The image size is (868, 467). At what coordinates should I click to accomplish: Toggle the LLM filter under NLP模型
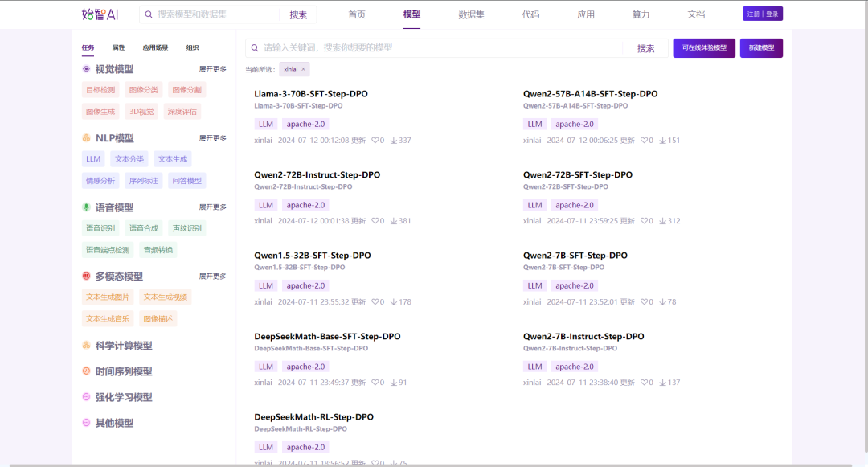(93, 159)
